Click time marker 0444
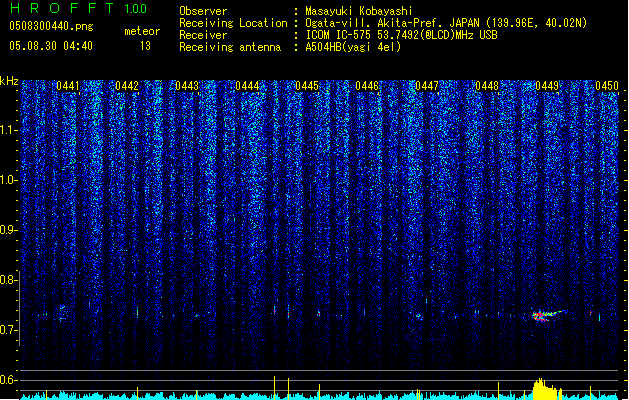Image resolution: width=629 pixels, height=400 pixels. 247,86
